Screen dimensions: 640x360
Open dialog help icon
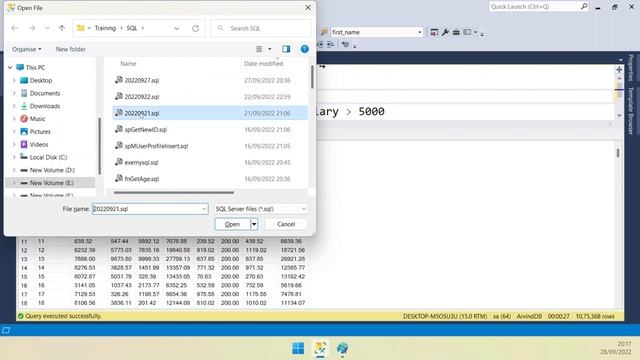tap(304, 49)
